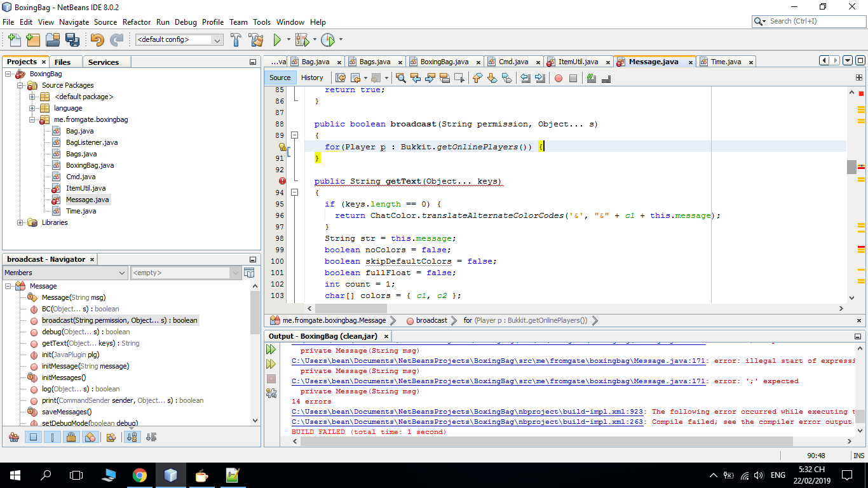Expand the language package node

click(x=32, y=108)
